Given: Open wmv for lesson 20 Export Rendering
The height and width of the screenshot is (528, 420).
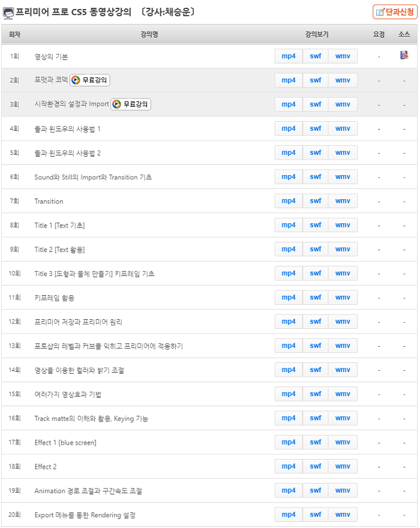Looking at the screenshot, I should (343, 515).
